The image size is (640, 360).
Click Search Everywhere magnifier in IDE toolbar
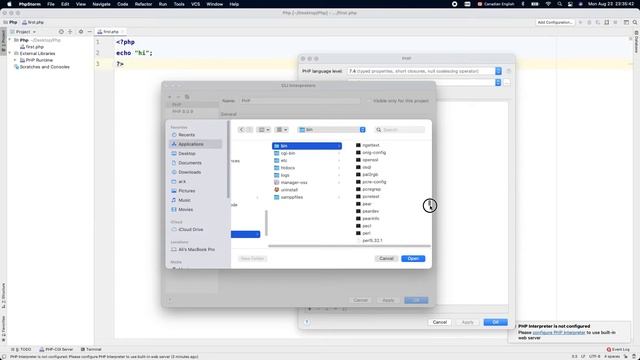tap(635, 22)
